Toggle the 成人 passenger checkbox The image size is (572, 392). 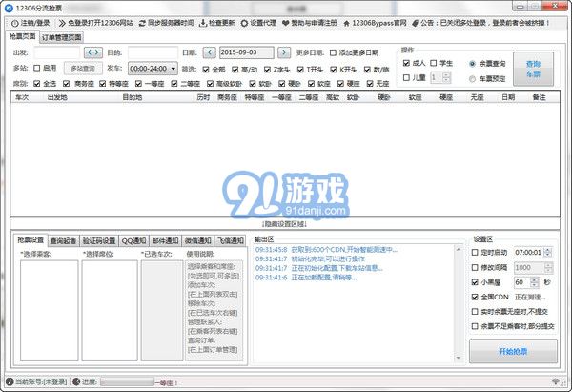point(406,64)
